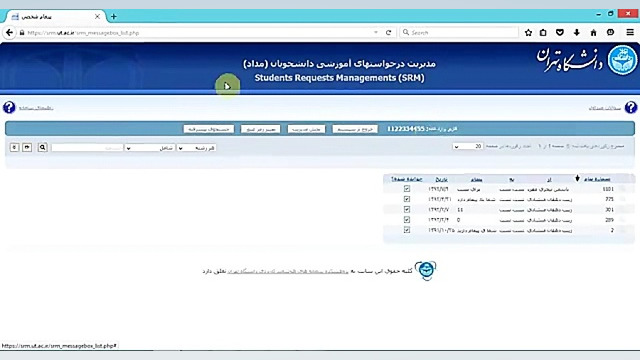Image resolution: width=640 pixels, height=360 pixels.
Task: Go back with the browser back arrow
Action: [x=9, y=33]
